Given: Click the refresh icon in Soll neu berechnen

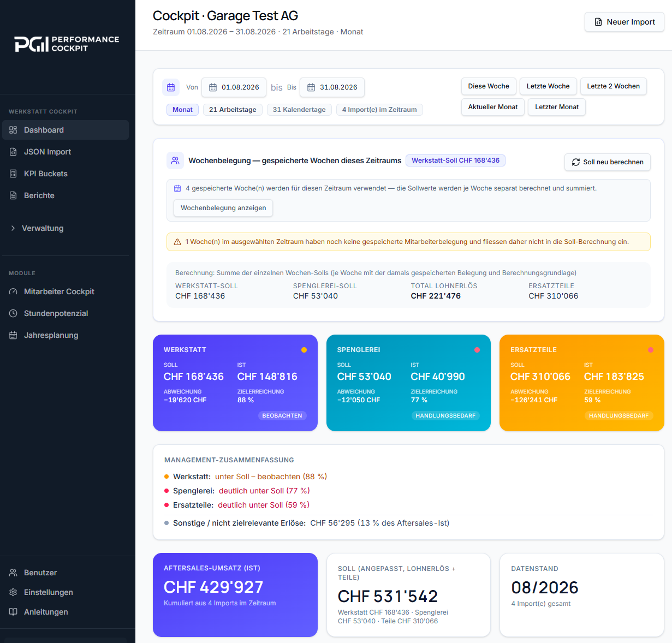Looking at the screenshot, I should [576, 162].
